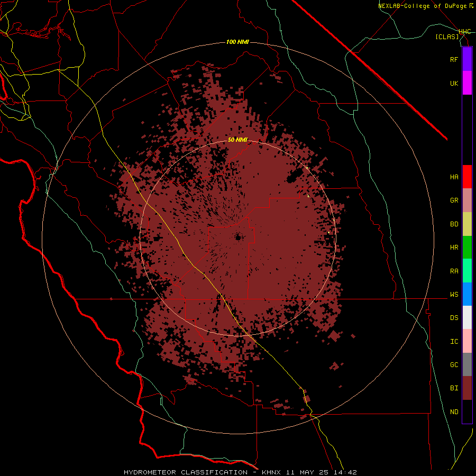The image size is (476, 476).
Task: Click the ND legend label
Action: point(454,412)
